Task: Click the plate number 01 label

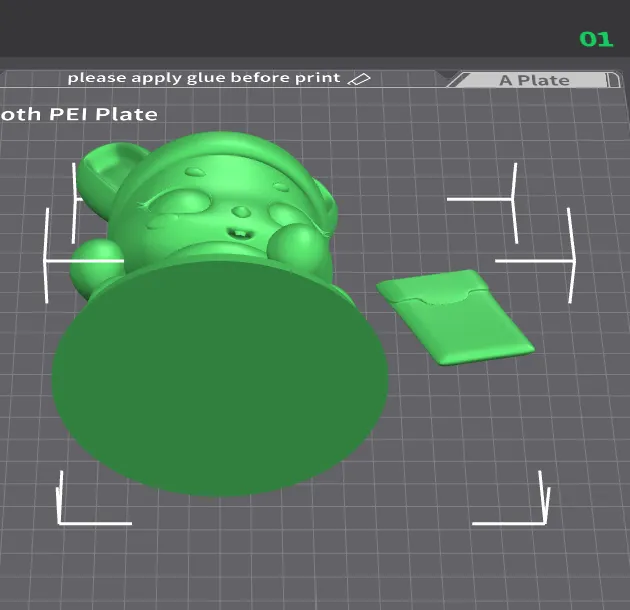Action: pos(596,40)
